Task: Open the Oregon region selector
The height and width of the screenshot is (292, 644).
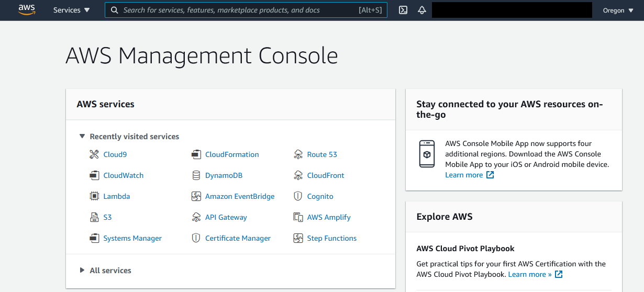Action: click(x=618, y=10)
